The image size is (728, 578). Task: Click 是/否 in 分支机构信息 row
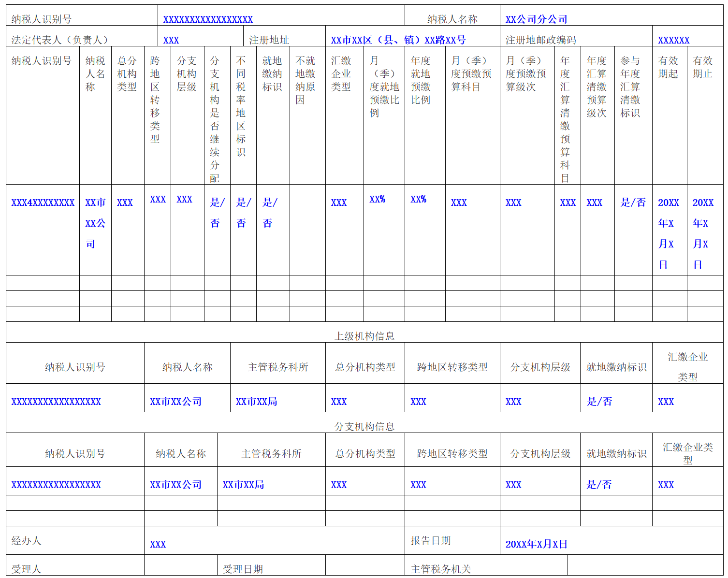pyautogui.click(x=599, y=485)
